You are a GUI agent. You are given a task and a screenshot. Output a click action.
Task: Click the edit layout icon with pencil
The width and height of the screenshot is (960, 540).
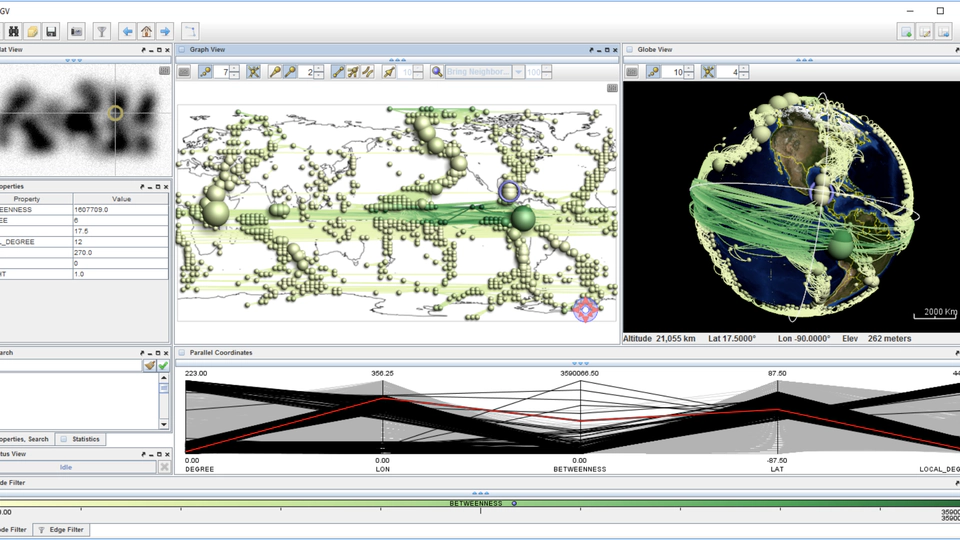(x=925, y=31)
